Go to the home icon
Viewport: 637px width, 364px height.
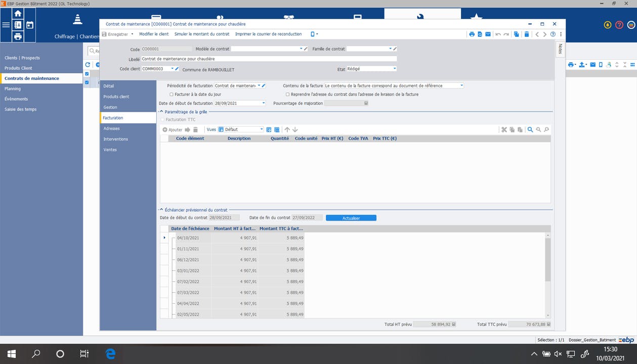tap(18, 13)
